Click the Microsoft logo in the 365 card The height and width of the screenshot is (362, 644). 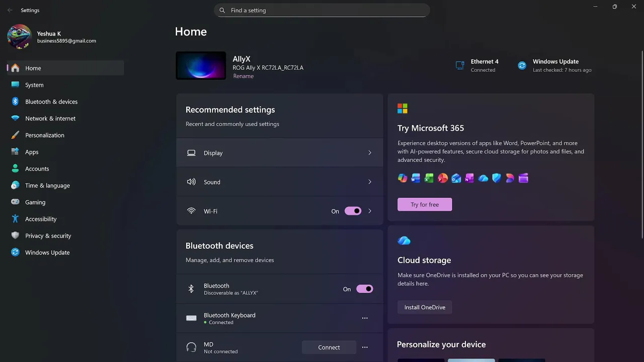point(403,109)
